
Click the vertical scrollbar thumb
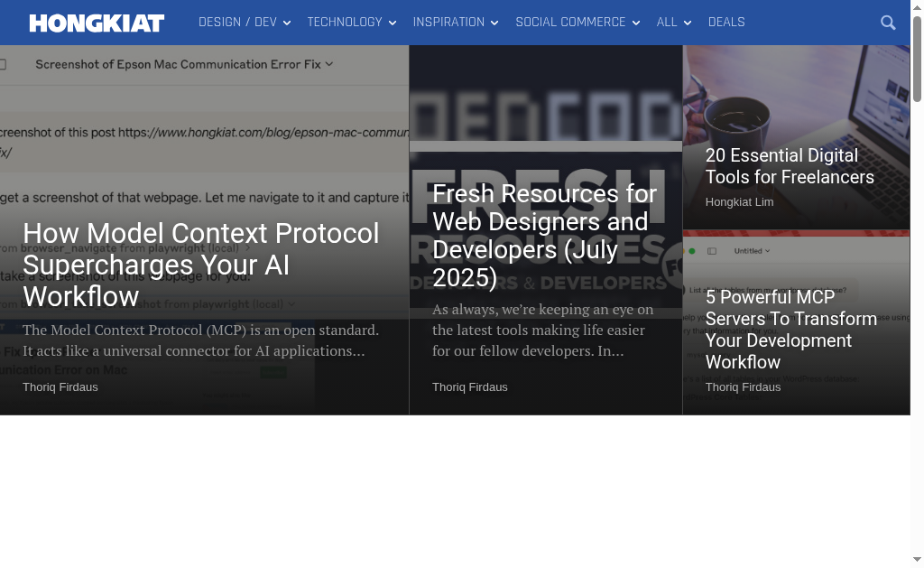917,59
